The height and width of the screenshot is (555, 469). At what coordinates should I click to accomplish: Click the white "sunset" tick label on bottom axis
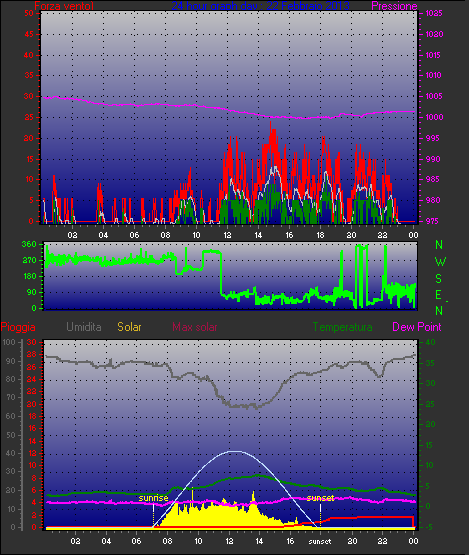pyautogui.click(x=320, y=542)
